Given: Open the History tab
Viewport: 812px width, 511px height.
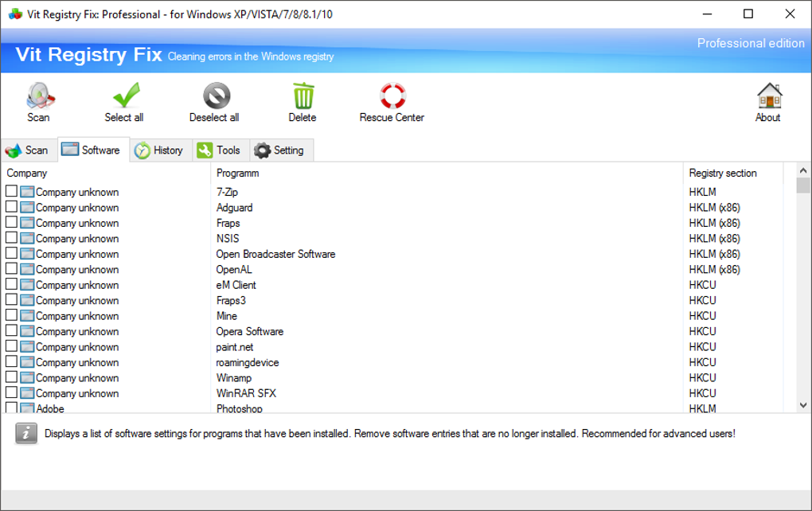Looking at the screenshot, I should point(161,150).
